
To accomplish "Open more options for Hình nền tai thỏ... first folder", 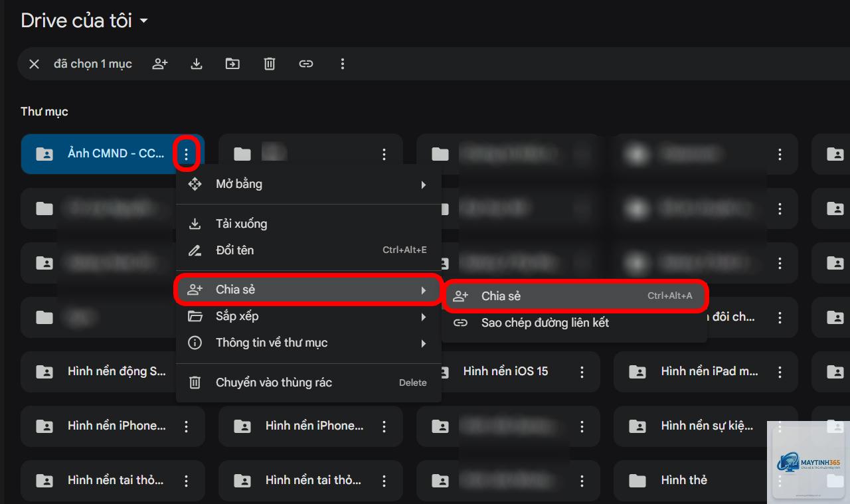I will pyautogui.click(x=187, y=481).
